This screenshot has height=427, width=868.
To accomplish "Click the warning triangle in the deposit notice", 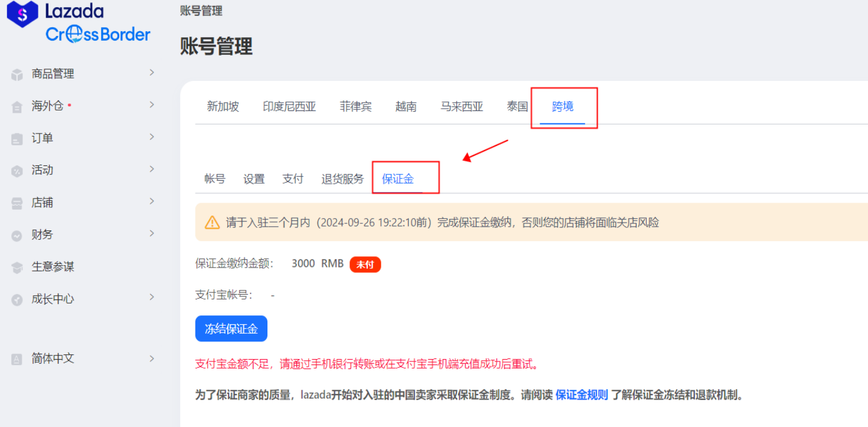I will tap(213, 222).
